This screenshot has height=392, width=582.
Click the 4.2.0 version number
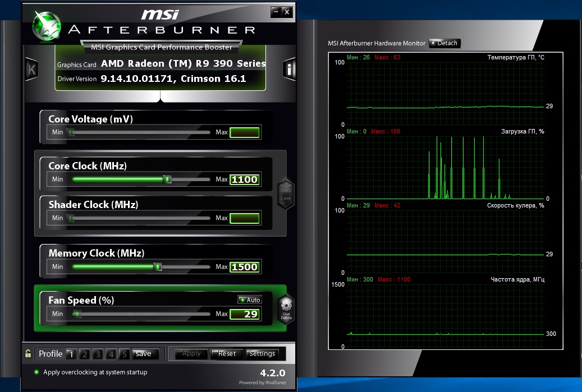point(272,373)
